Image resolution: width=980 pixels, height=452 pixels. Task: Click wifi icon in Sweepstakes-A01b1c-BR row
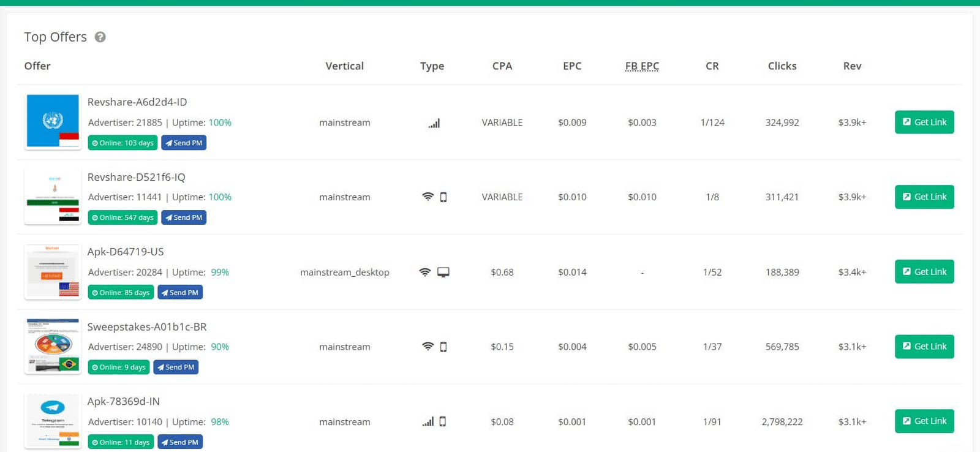[428, 347]
